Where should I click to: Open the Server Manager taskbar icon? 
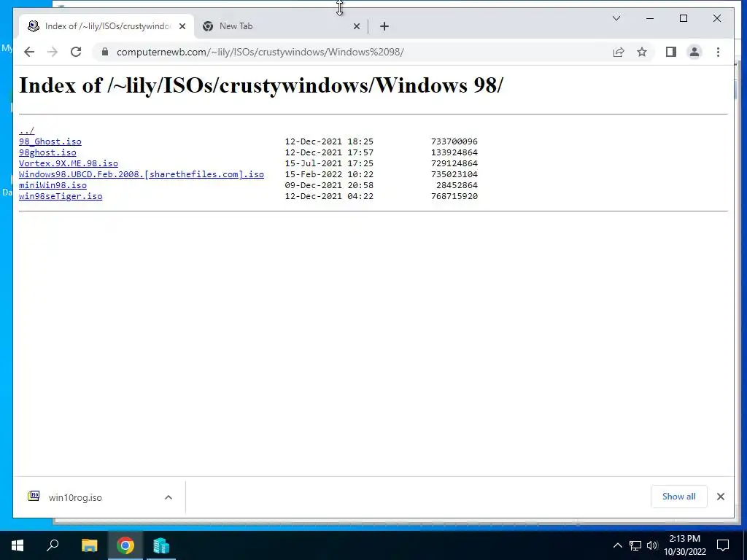161,545
